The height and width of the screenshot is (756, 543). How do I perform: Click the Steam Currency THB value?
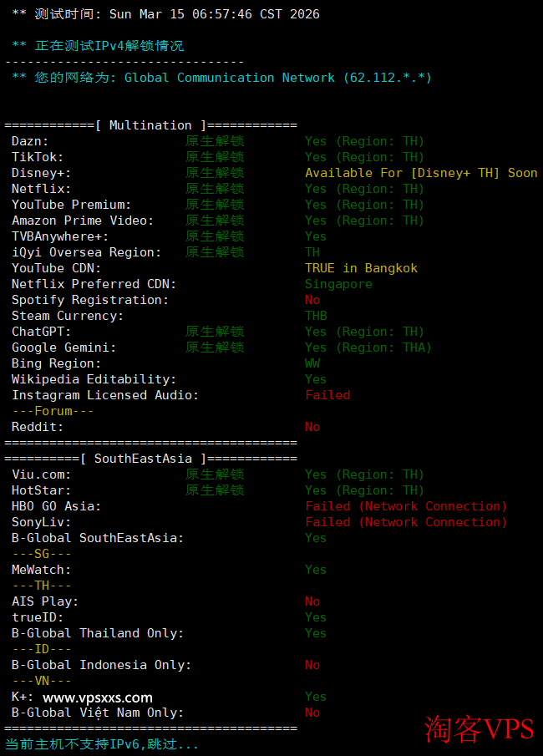click(x=316, y=316)
